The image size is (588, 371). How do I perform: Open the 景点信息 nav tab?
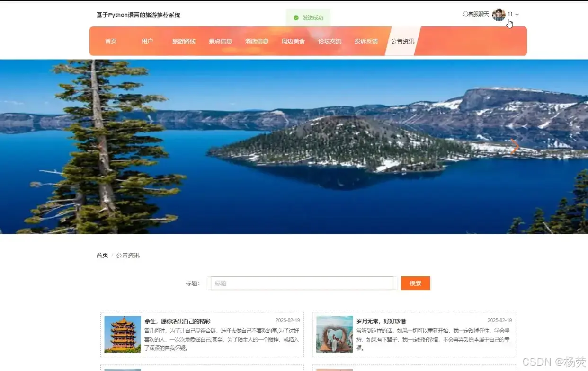(220, 41)
